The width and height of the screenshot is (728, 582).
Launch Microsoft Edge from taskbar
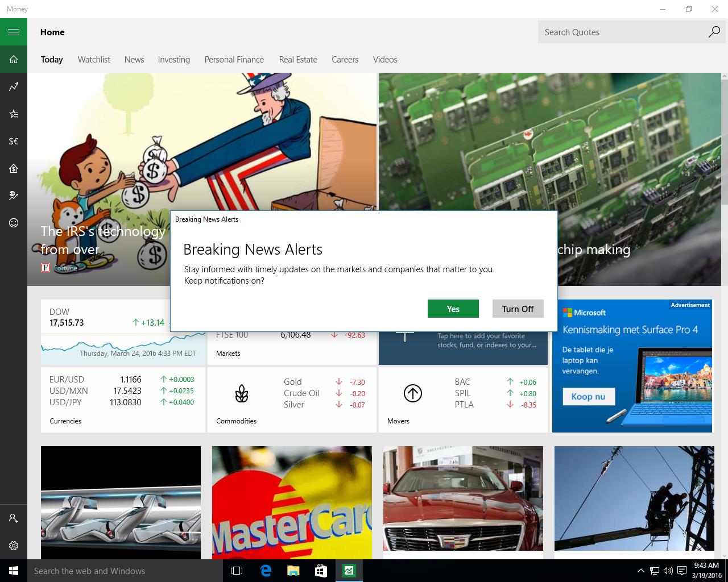coord(265,571)
